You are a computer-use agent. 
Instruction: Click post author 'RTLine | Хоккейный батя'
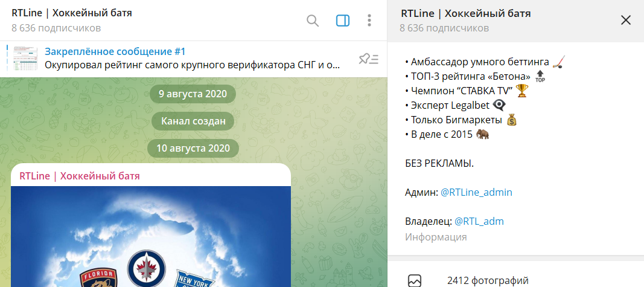(80, 176)
